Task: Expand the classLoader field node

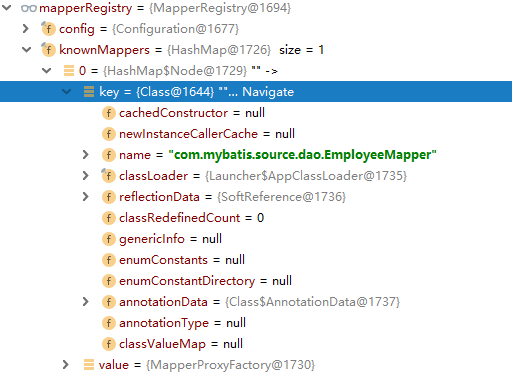Action: click(86, 176)
